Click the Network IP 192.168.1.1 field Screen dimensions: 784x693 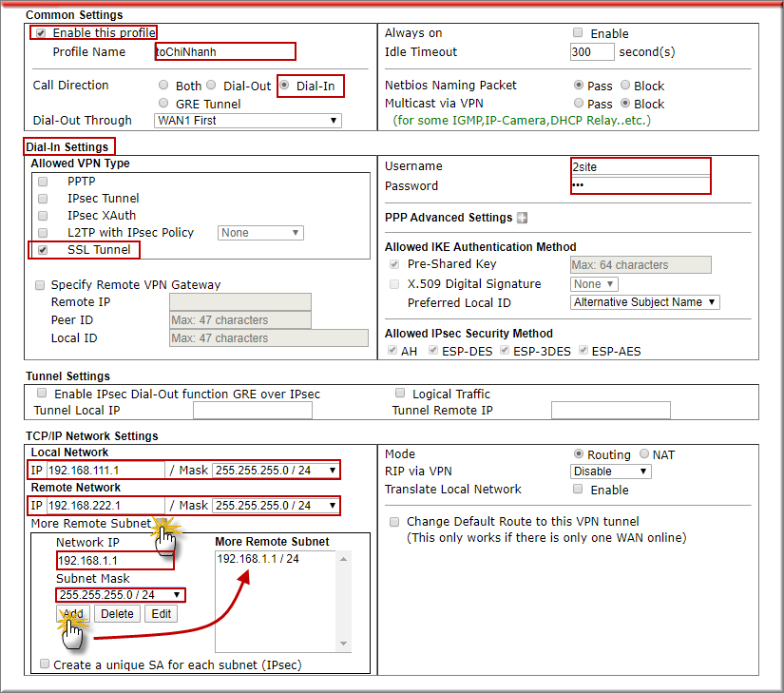point(116,561)
